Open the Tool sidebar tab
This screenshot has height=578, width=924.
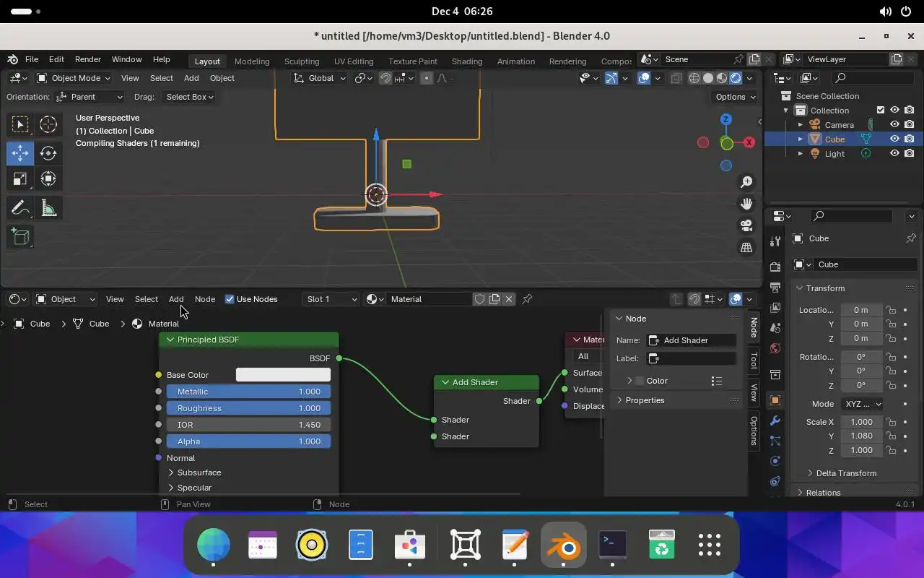pyautogui.click(x=754, y=360)
